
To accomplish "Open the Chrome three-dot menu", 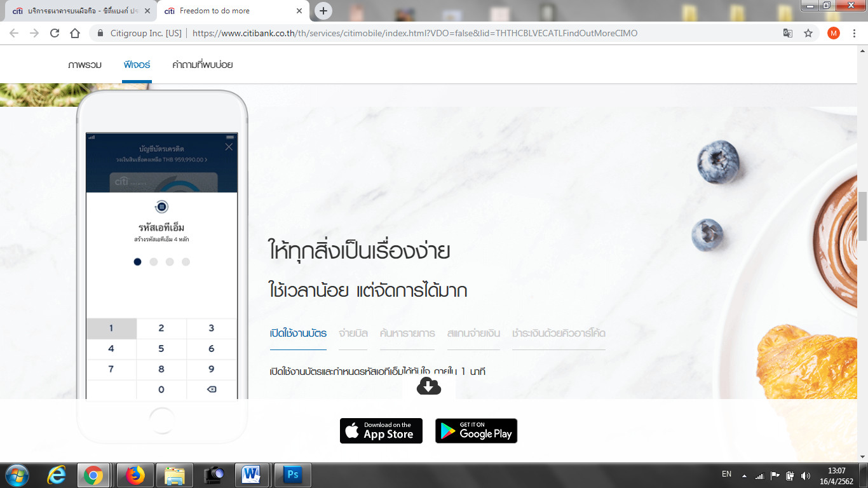I will 854,33.
